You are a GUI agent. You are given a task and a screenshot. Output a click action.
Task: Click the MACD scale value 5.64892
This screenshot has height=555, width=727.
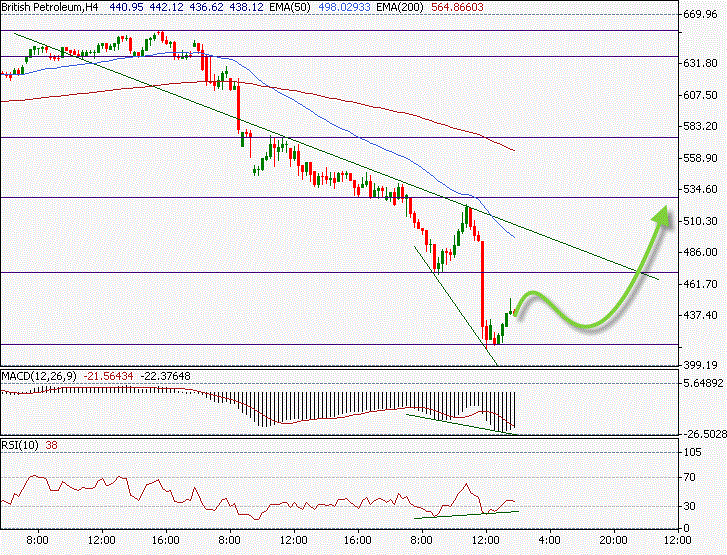[x=703, y=383]
